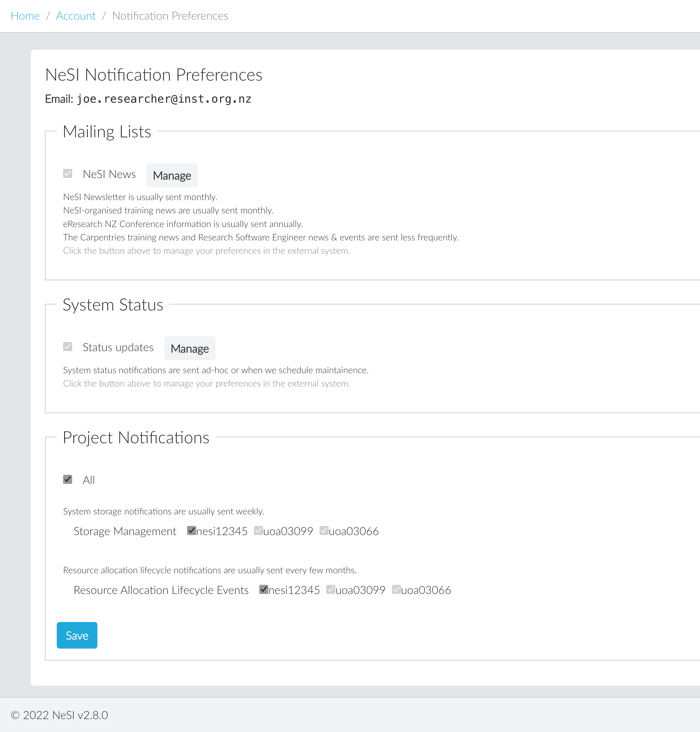700x732 pixels.
Task: Toggle the Status updates checkbox
Action: (x=68, y=347)
